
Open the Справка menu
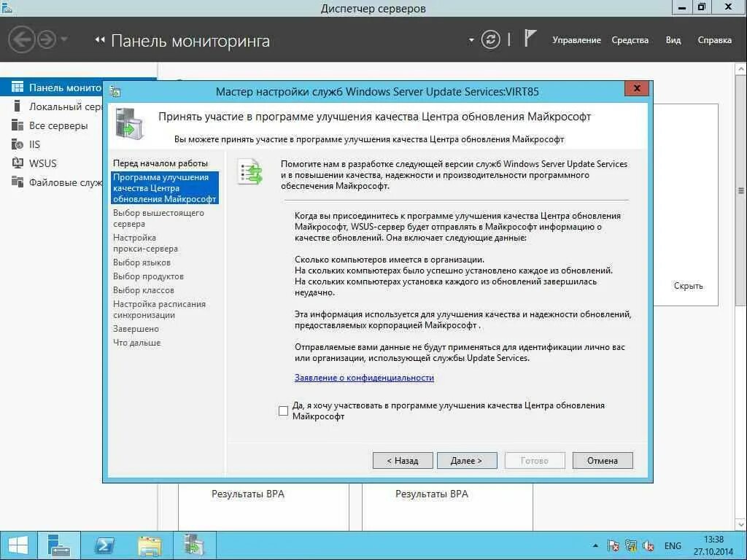715,40
